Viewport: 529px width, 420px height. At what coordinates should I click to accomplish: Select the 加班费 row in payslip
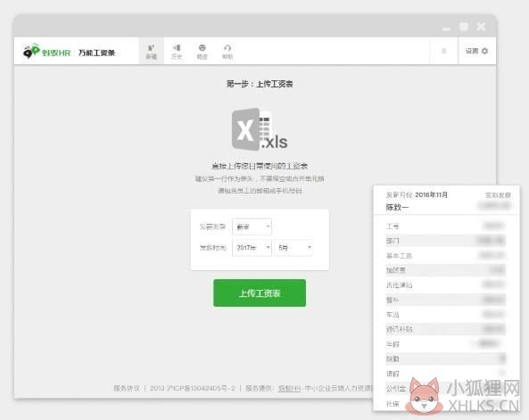(x=446, y=270)
